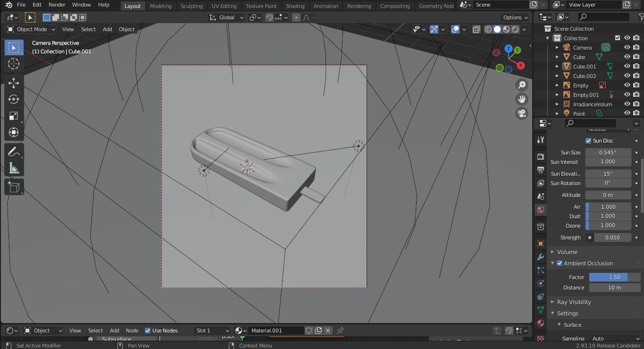
Task: Disable render for Cube.002 camera icon
Action: point(636,76)
